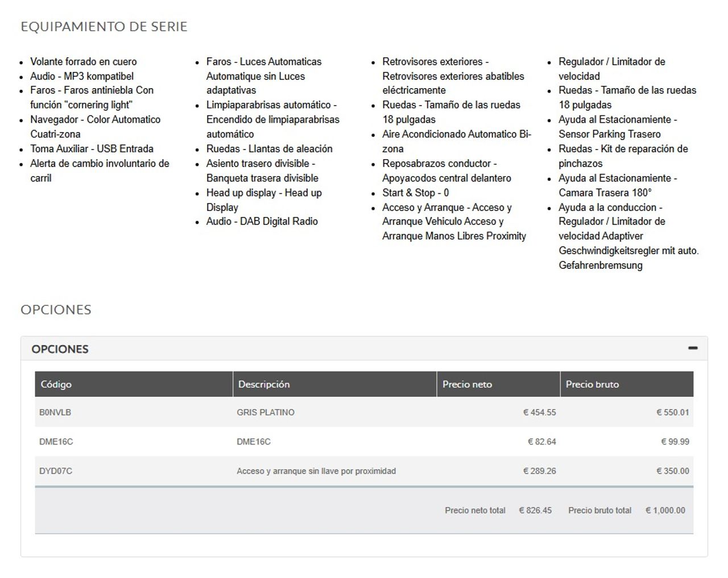Select GRIS PLATINO description cell
The height and width of the screenshot is (578, 728).
[266, 413]
